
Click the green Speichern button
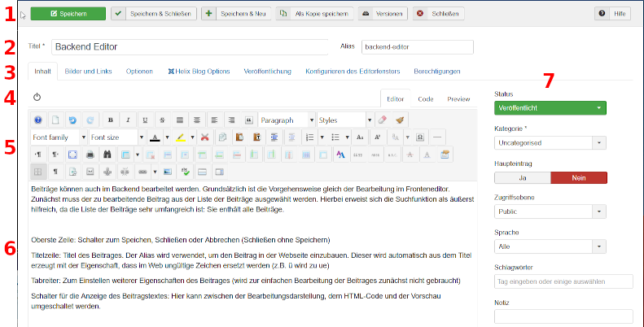coord(68,14)
